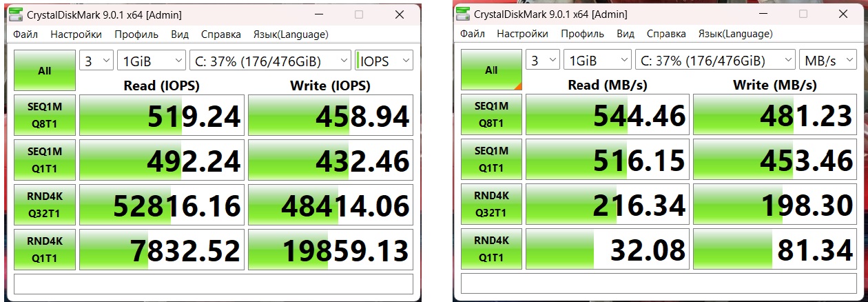The width and height of the screenshot is (868, 302).
Task: Open Настройки menu in the left window
Action: [x=76, y=34]
